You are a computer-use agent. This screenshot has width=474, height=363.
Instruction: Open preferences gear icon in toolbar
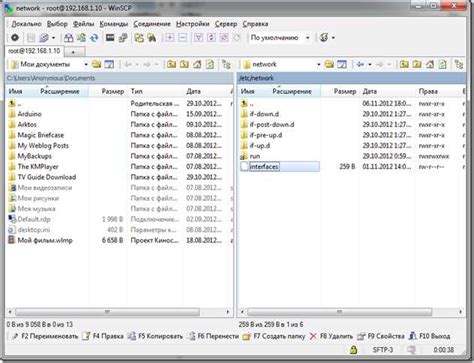15,38
